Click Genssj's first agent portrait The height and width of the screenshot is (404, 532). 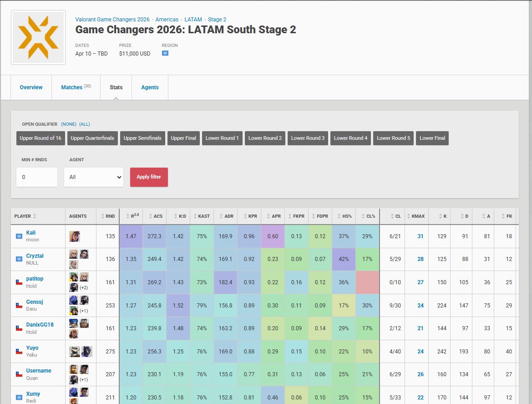click(74, 300)
